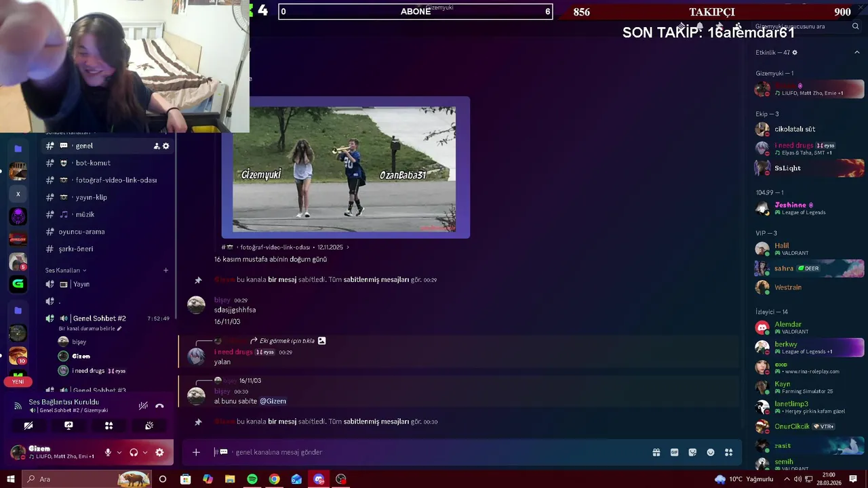
Task: Open microphone input options arrow
Action: click(119, 452)
